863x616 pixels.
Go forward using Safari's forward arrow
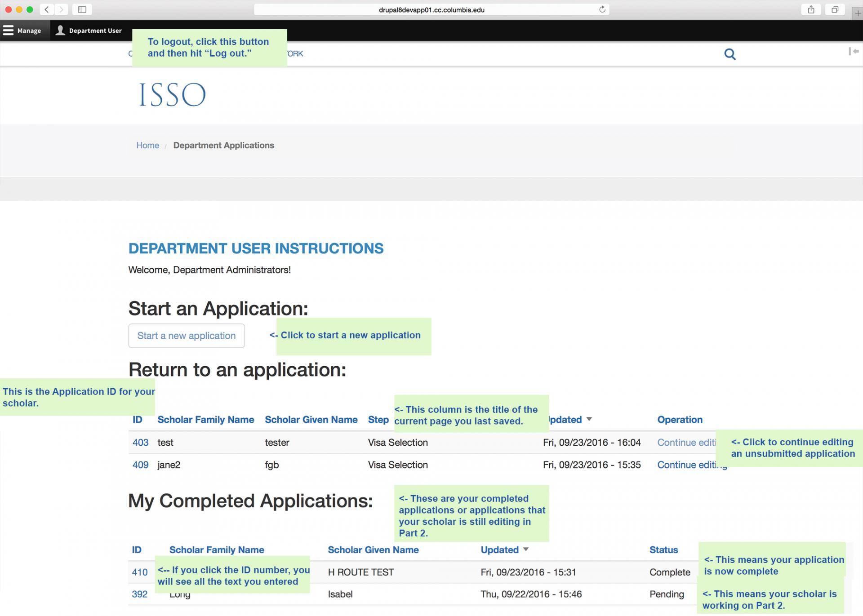pos(62,9)
